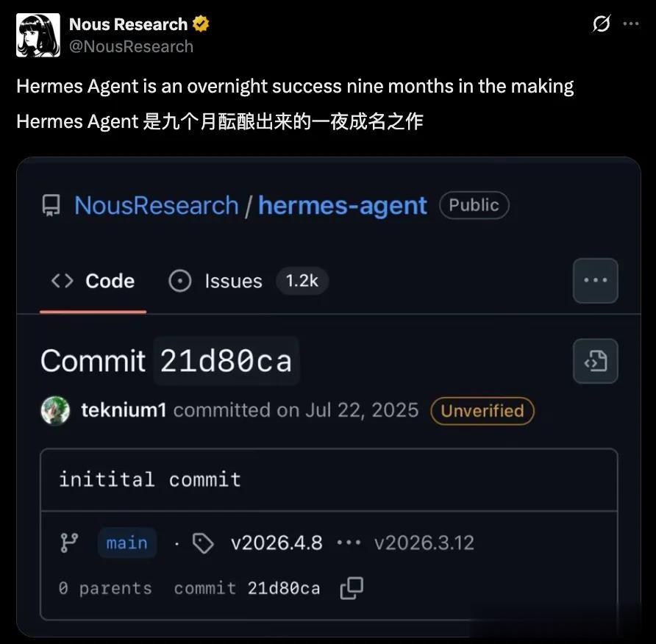Screen dimensions: 656x644
Task: Click the Nous Research profile avatar
Action: click(38, 35)
